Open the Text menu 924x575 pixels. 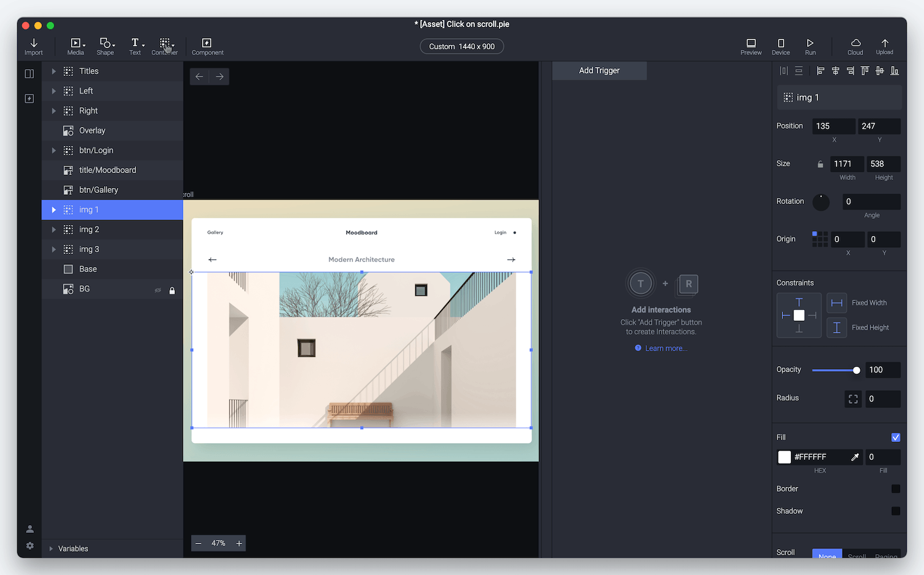coord(136,46)
